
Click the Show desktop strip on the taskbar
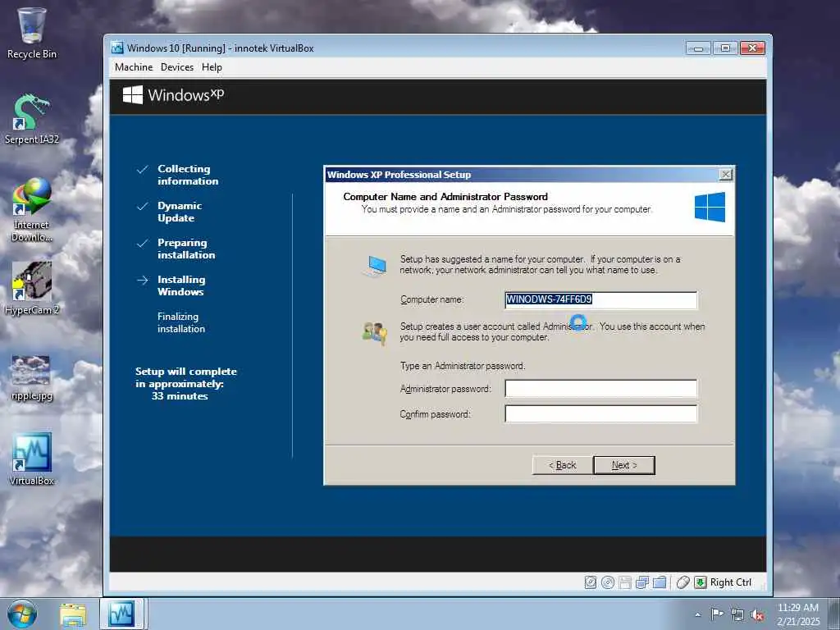833,614
